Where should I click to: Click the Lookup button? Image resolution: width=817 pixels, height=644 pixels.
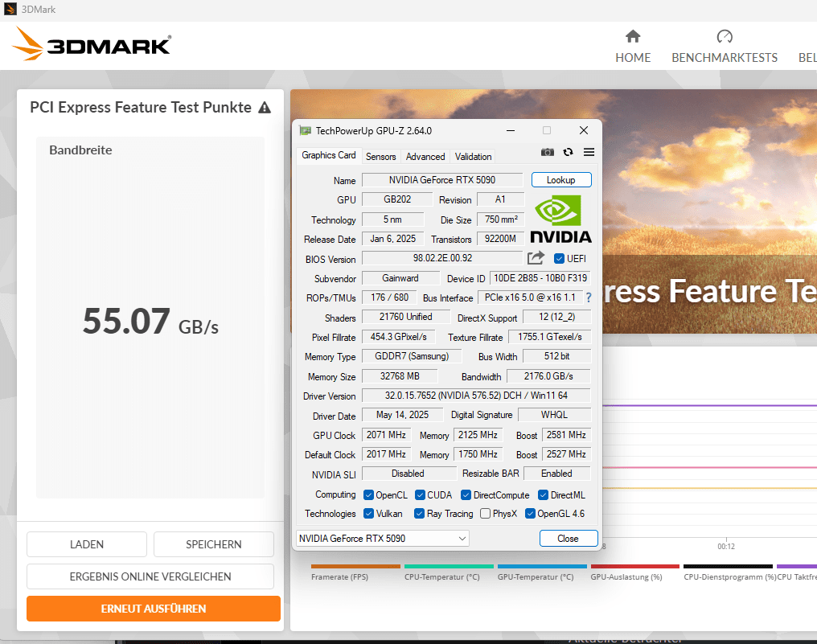(561, 180)
